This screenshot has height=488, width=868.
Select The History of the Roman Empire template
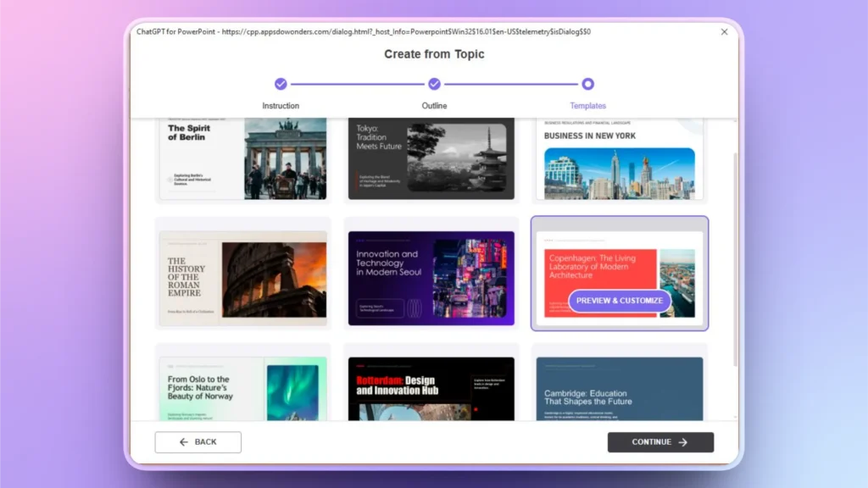coord(242,274)
